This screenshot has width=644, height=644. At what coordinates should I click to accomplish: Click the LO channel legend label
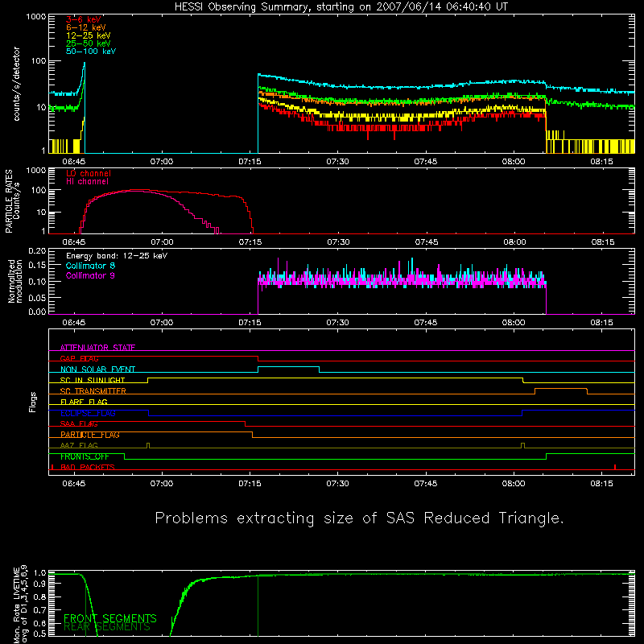(89, 173)
